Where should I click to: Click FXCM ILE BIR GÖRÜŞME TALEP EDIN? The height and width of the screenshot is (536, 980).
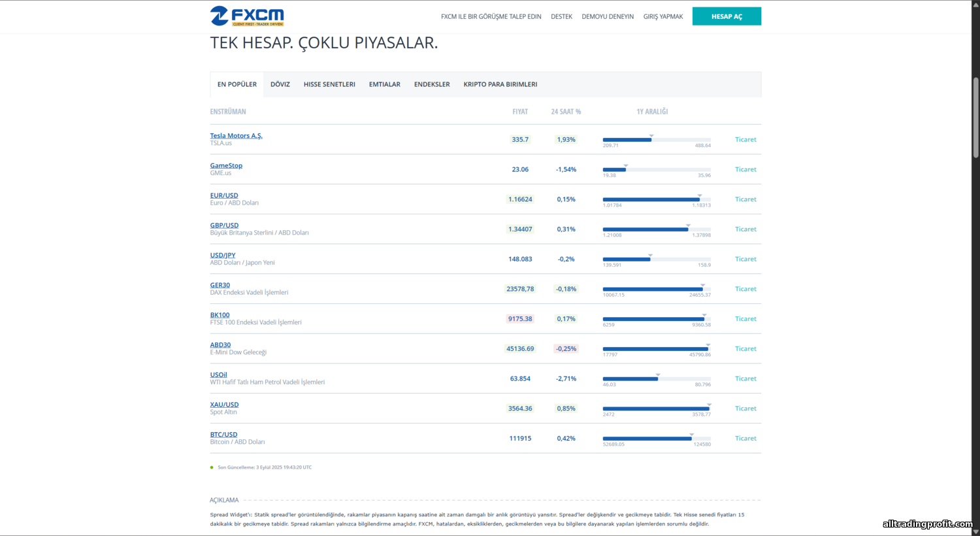tap(491, 16)
